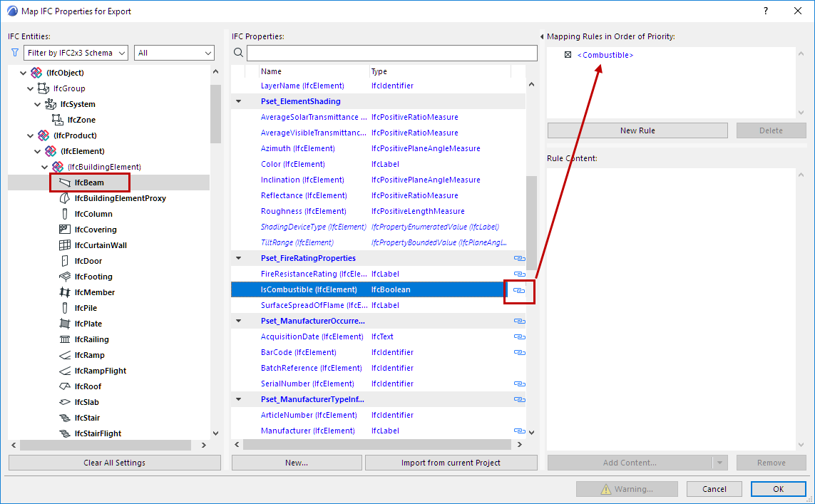
Task: Click the SerialNumber mapping link icon
Action: 519,384
